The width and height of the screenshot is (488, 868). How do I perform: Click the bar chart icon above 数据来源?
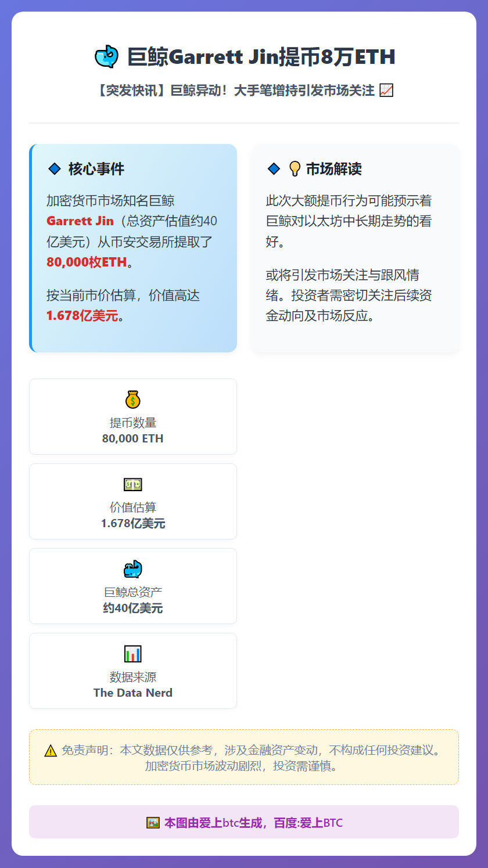[x=133, y=654]
